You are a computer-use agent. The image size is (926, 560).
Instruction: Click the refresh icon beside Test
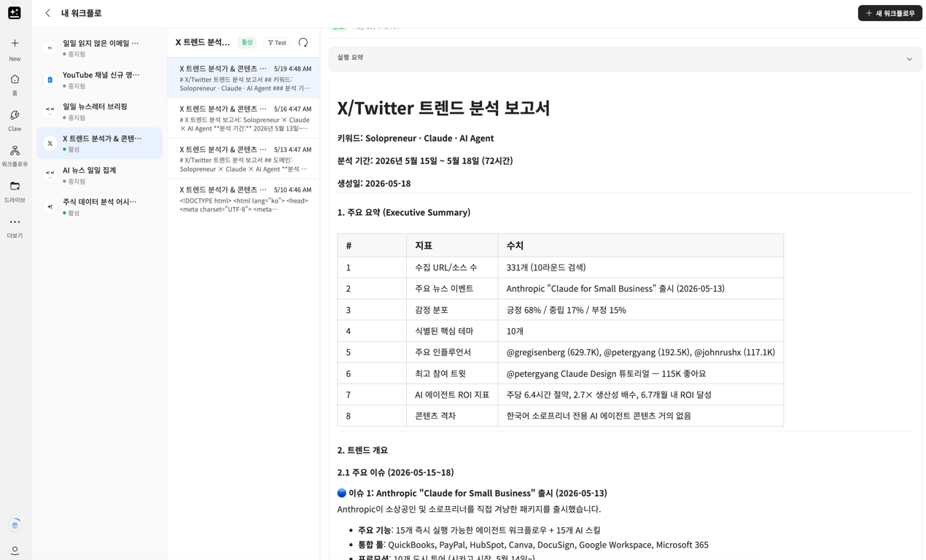(x=303, y=42)
